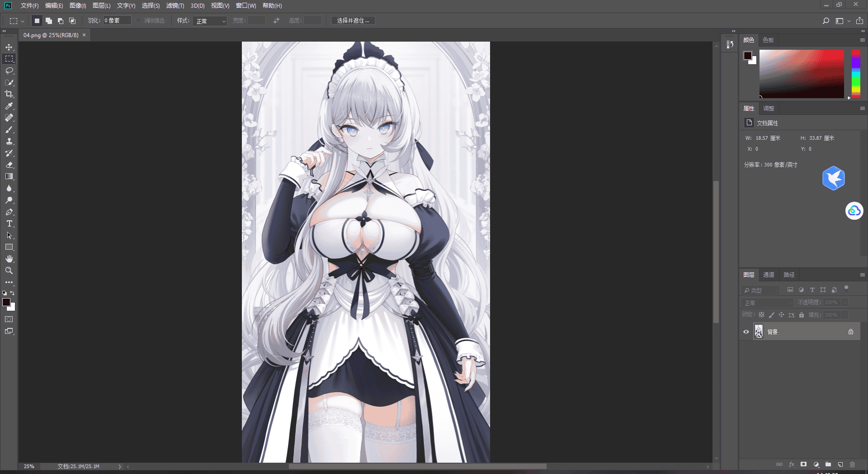Select the Hand tool
The height and width of the screenshot is (474, 868).
pos(9,259)
